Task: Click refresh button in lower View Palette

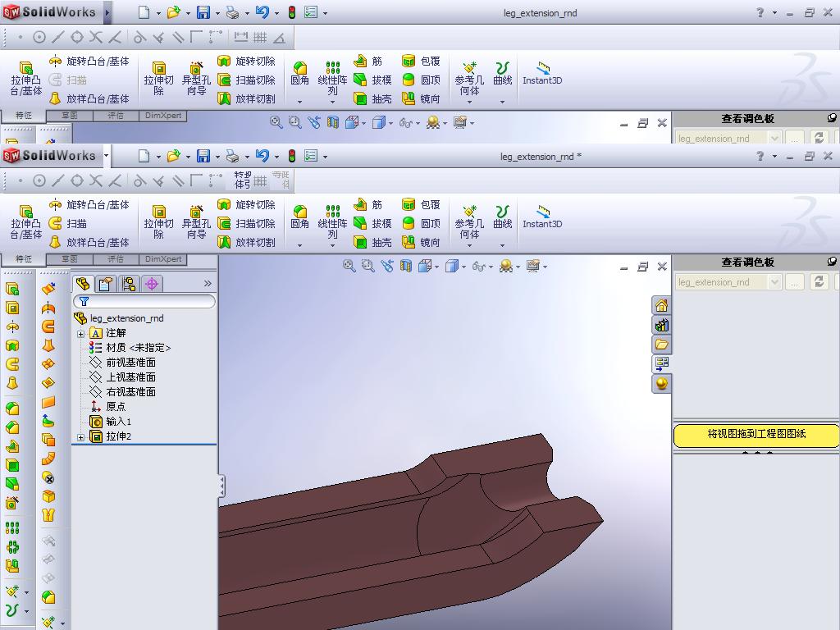Action: pyautogui.click(x=819, y=282)
